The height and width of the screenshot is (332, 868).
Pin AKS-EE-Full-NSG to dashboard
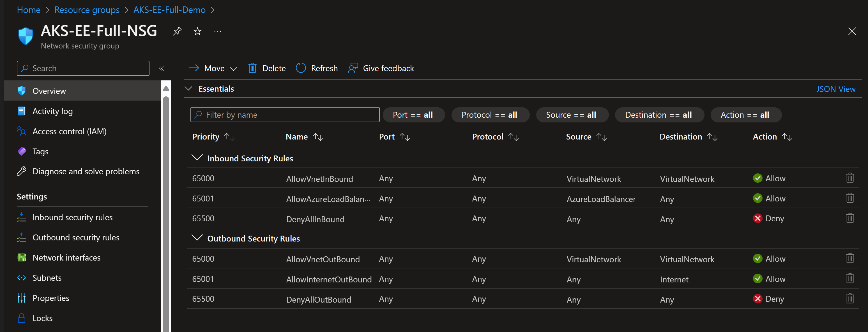pyautogui.click(x=177, y=31)
